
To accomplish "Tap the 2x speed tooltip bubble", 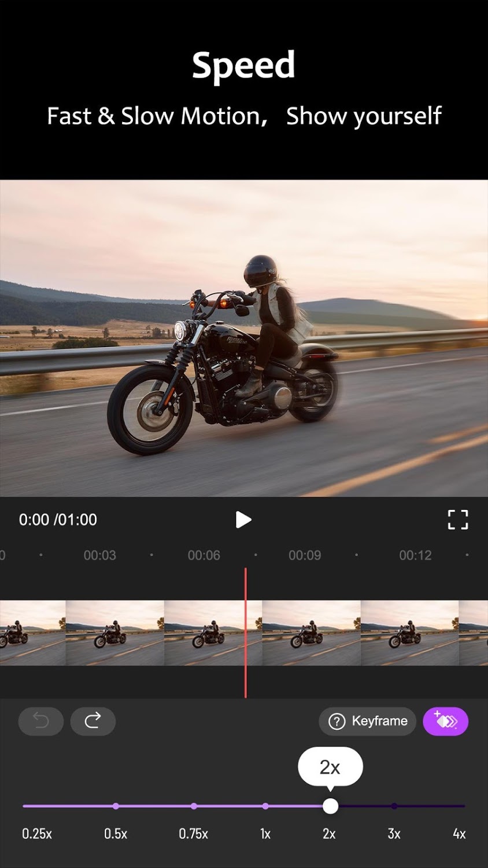I will point(330,767).
